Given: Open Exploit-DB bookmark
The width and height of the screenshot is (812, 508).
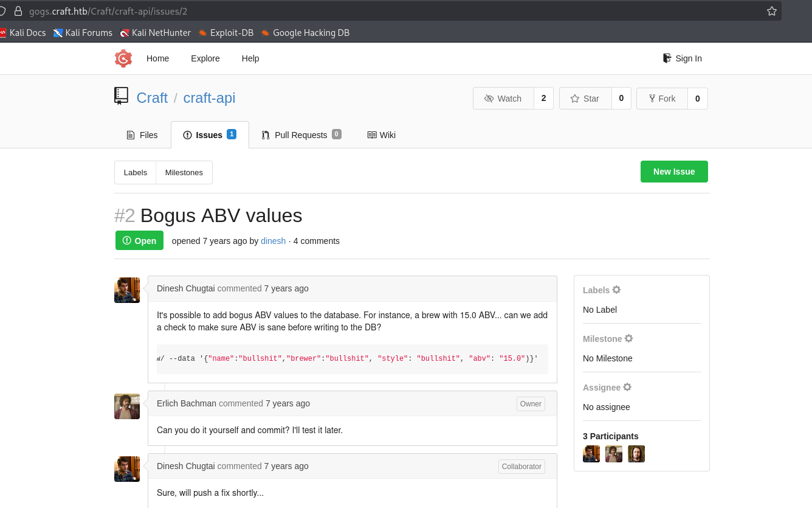Looking at the screenshot, I should 226,33.
